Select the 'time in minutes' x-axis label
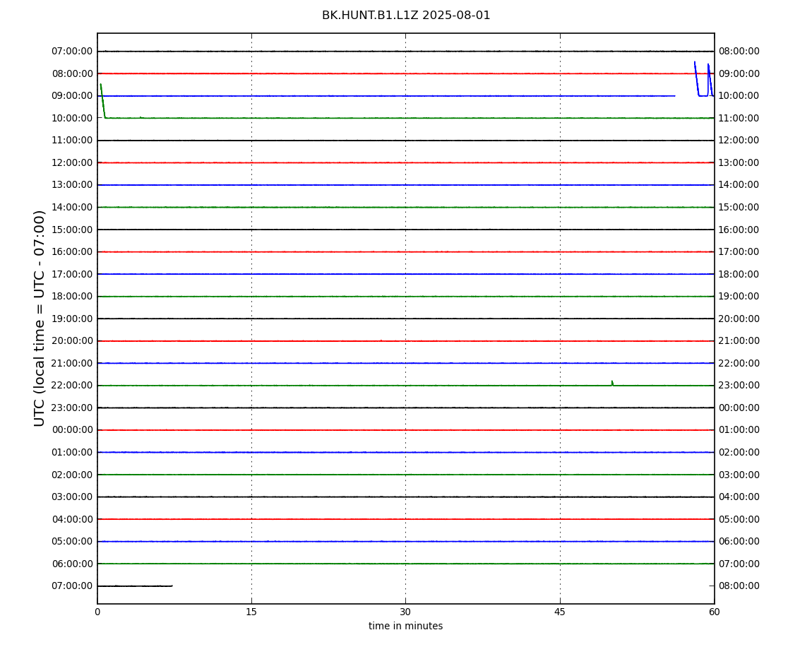812x671 pixels. point(405,626)
